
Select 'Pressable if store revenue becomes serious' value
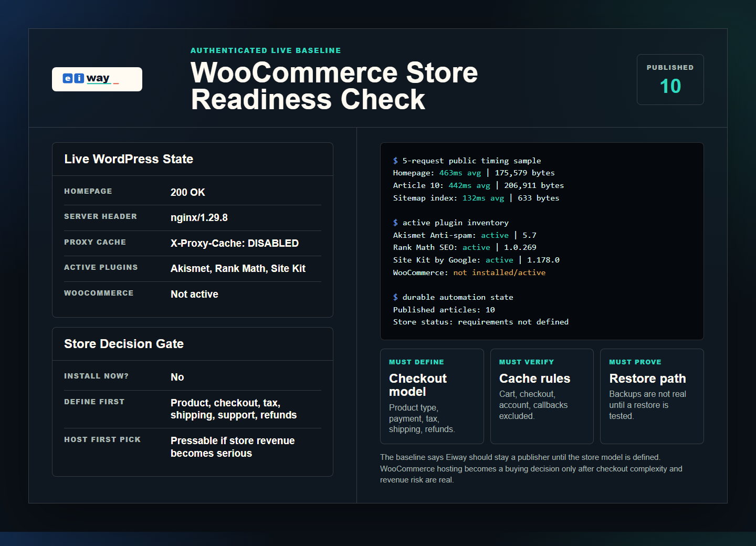coord(233,447)
